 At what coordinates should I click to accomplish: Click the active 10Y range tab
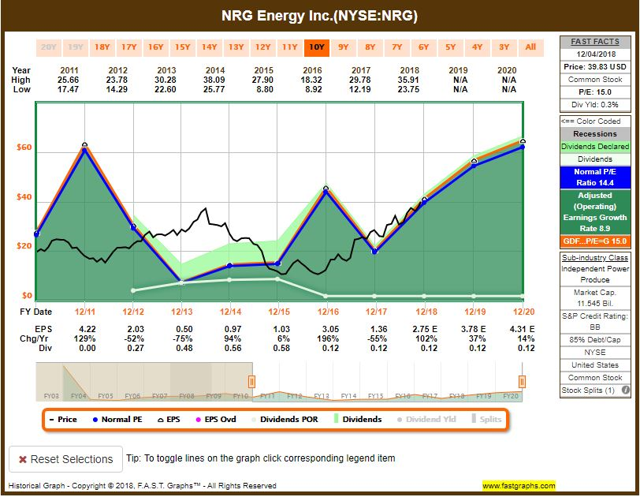[316, 47]
